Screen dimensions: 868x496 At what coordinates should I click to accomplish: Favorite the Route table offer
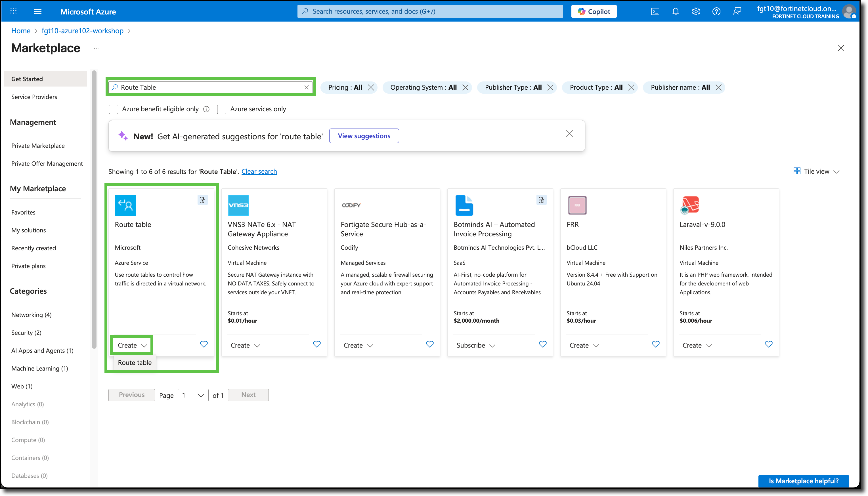[204, 344]
